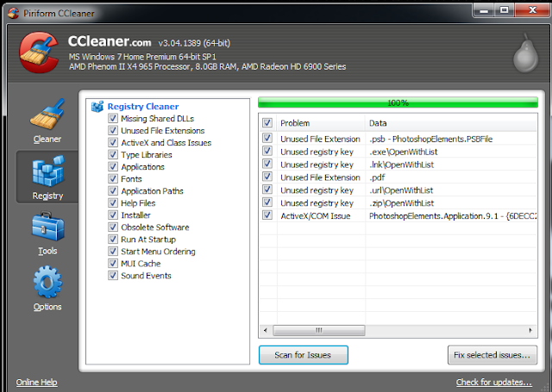The height and width of the screenshot is (392, 552).
Task: Click the scroll right arrow
Action: pyautogui.click(x=530, y=331)
